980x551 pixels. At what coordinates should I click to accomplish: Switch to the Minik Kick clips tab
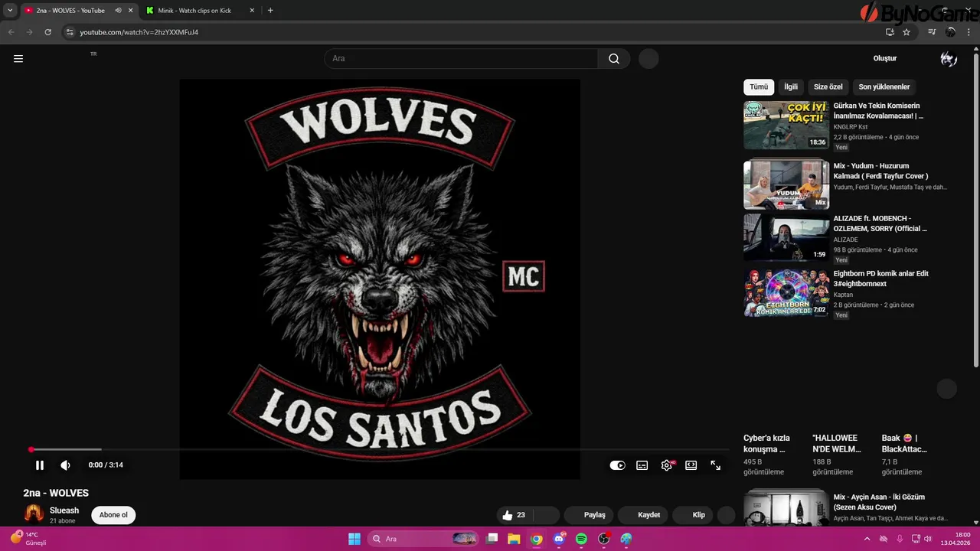[194, 11]
